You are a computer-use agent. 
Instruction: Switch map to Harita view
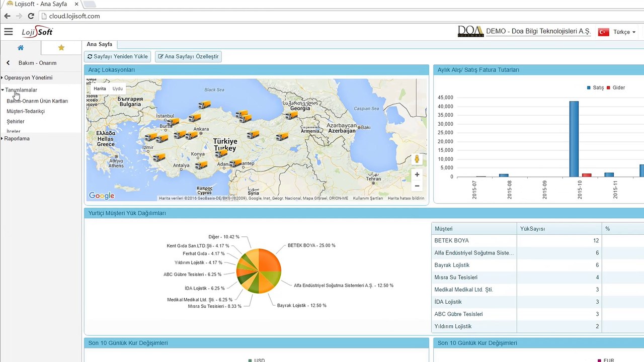click(x=100, y=88)
